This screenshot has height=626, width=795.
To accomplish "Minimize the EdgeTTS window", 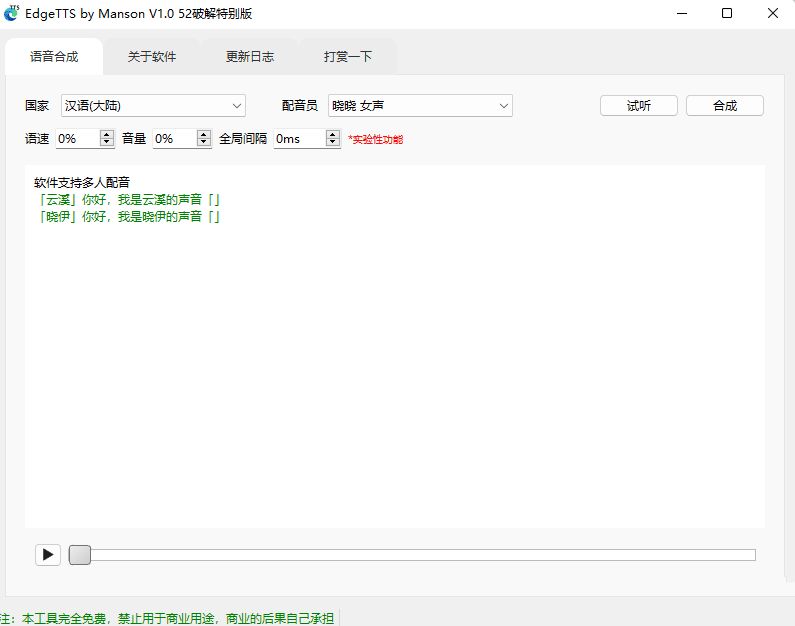I will pos(682,13).
